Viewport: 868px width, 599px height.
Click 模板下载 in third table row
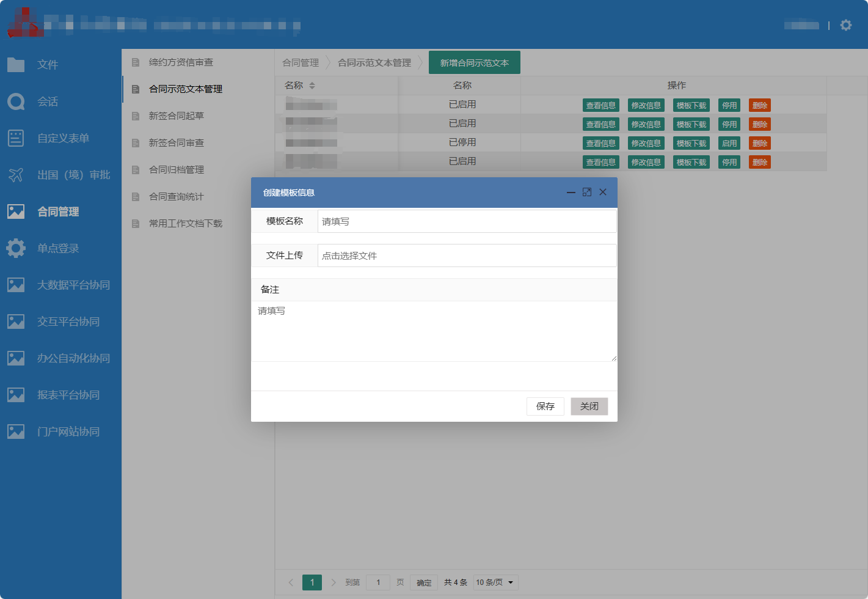(x=691, y=144)
